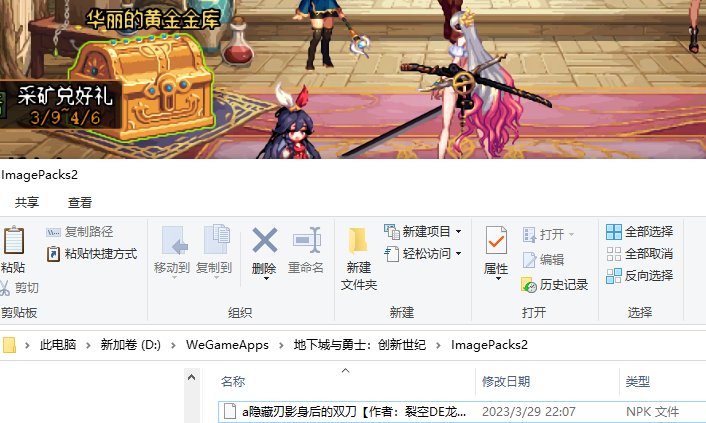
Task: Click Paste shortcut (粘贴快捷方式)
Action: pos(92,254)
